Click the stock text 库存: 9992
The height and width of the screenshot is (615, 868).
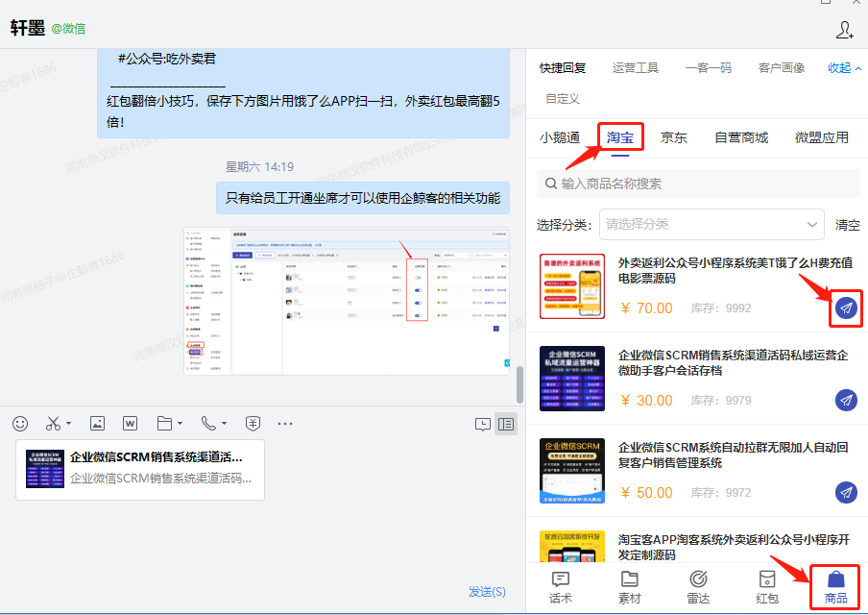click(721, 308)
